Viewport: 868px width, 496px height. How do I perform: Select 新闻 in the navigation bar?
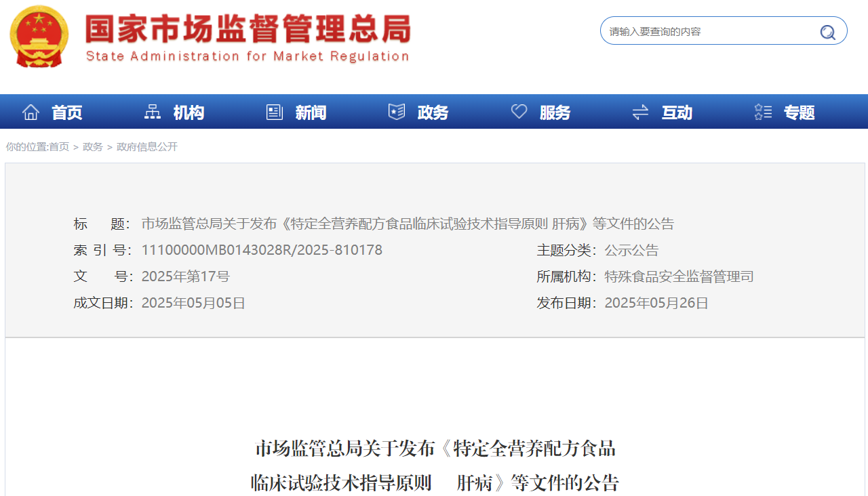coord(311,112)
